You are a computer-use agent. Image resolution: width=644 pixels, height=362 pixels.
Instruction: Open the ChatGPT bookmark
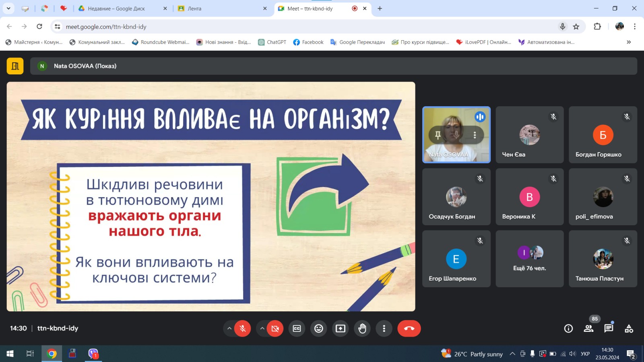click(x=272, y=42)
